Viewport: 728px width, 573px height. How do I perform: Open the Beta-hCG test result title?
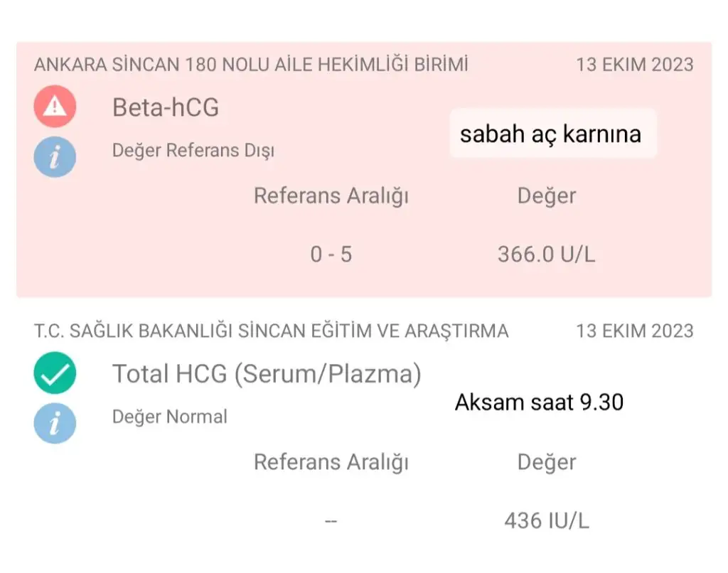pos(166,107)
